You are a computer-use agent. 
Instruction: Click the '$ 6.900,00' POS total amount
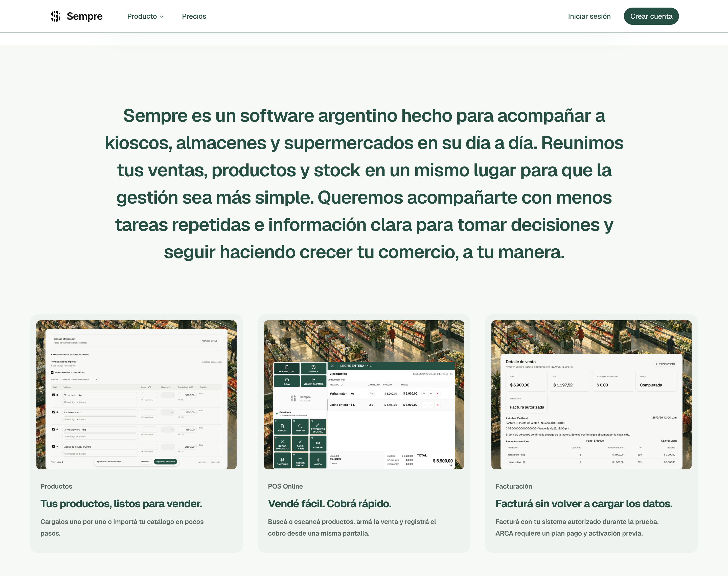pos(443,461)
